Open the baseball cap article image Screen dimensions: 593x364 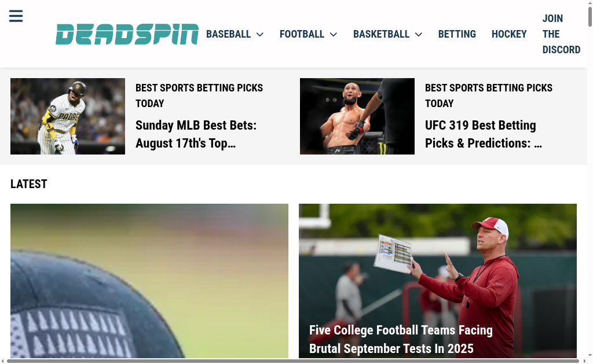(149, 281)
